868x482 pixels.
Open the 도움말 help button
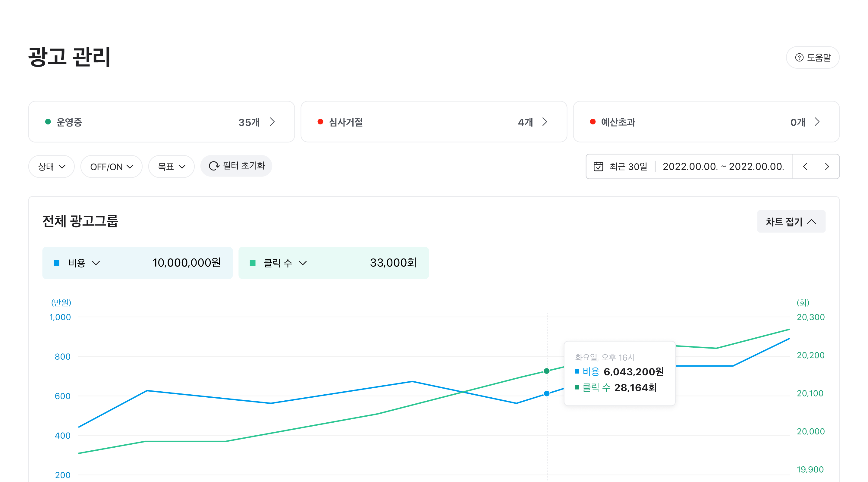(813, 58)
